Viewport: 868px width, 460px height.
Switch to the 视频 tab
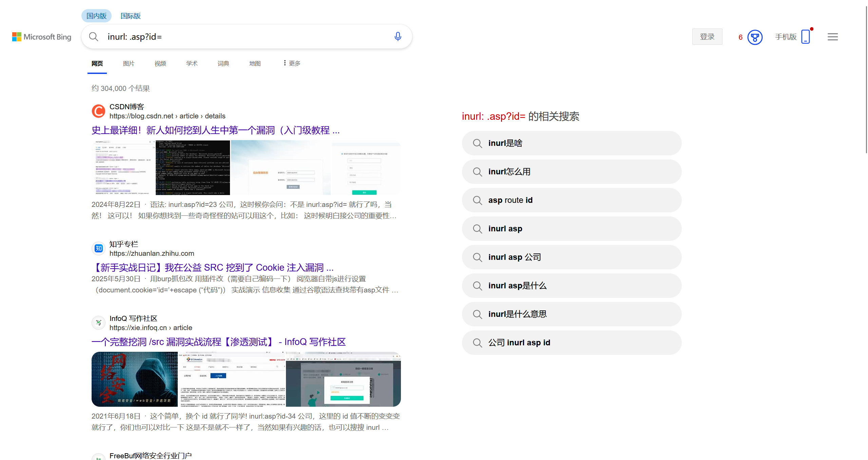coord(160,63)
